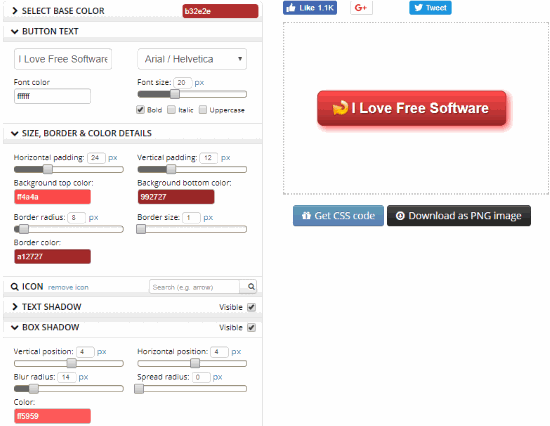The image size is (550, 426).
Task: Click the Facebook Like thumbs-up button
Action: [310, 8]
